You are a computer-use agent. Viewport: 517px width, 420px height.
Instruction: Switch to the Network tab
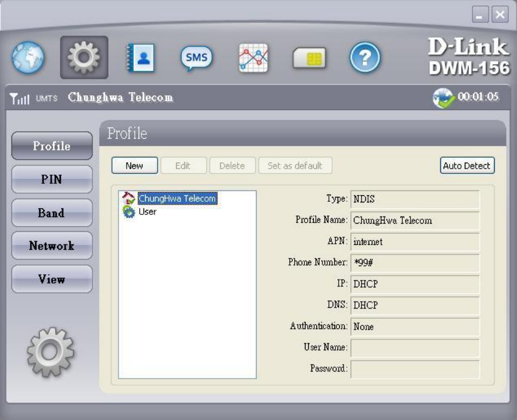(52, 245)
